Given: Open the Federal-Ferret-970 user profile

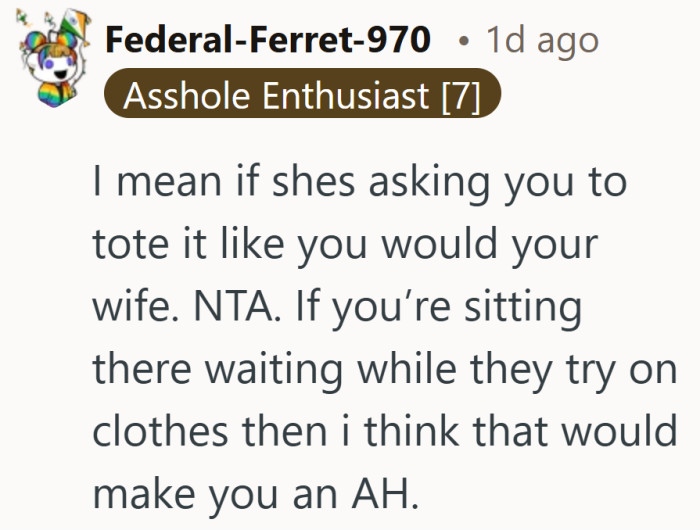Looking at the screenshot, I should tap(268, 40).
